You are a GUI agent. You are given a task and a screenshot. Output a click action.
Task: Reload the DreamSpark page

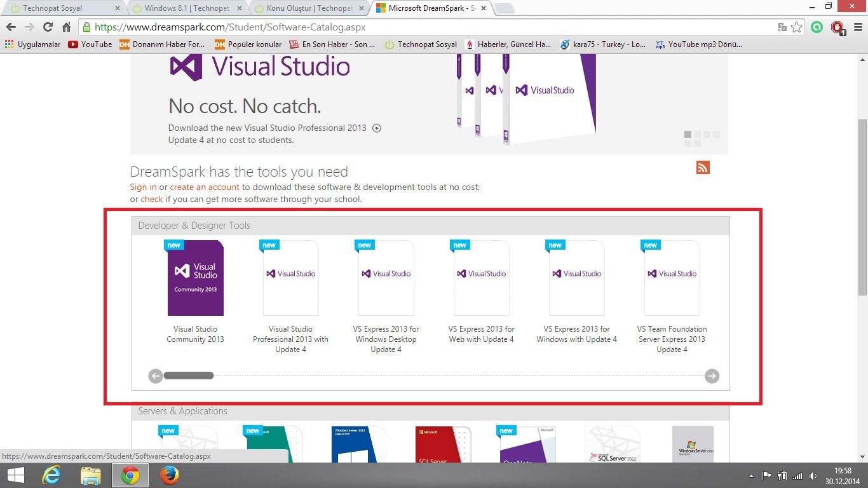[48, 27]
